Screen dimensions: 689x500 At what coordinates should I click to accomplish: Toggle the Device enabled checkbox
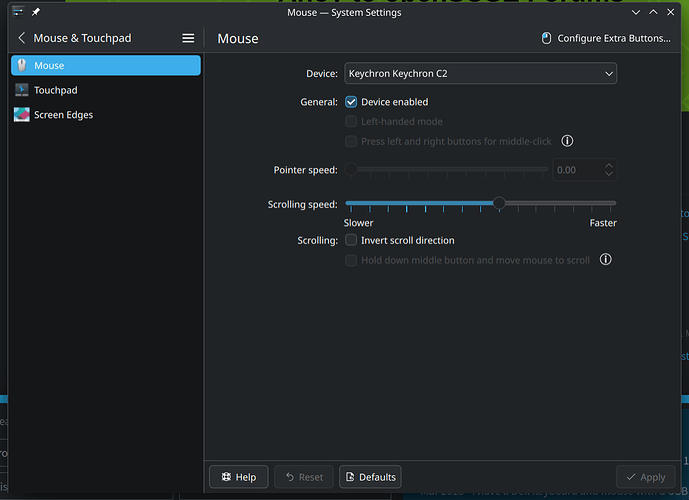(351, 102)
